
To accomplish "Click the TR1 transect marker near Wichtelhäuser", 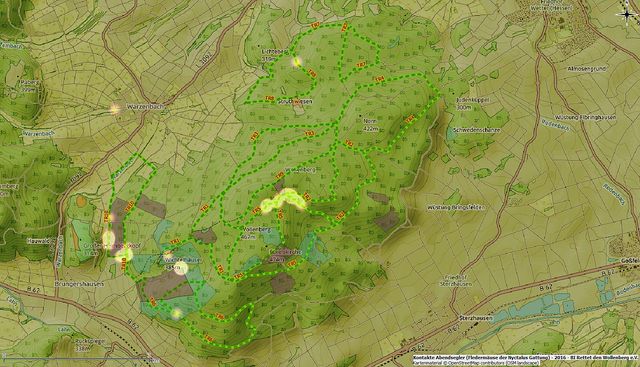I will [175, 241].
